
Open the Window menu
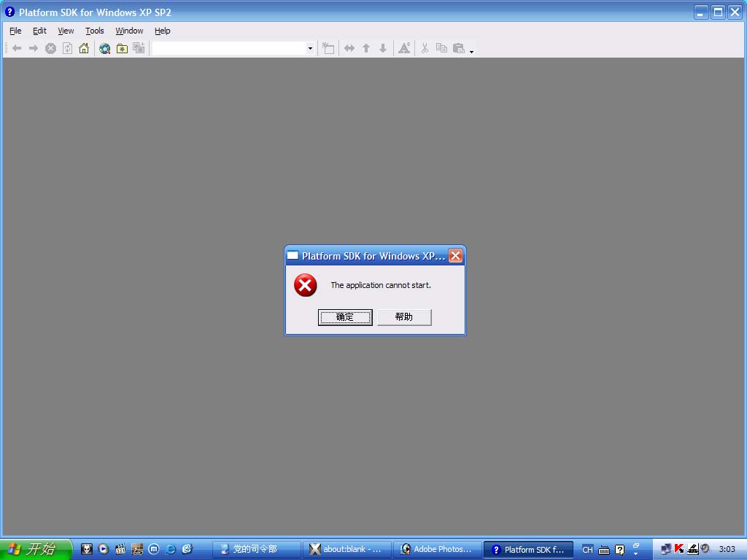click(x=129, y=31)
